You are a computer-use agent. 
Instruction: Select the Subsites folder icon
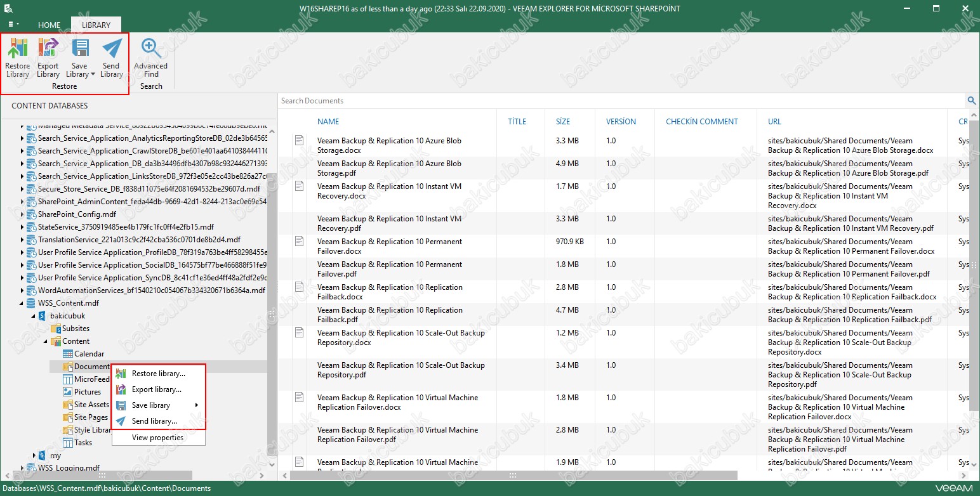pyautogui.click(x=55, y=329)
